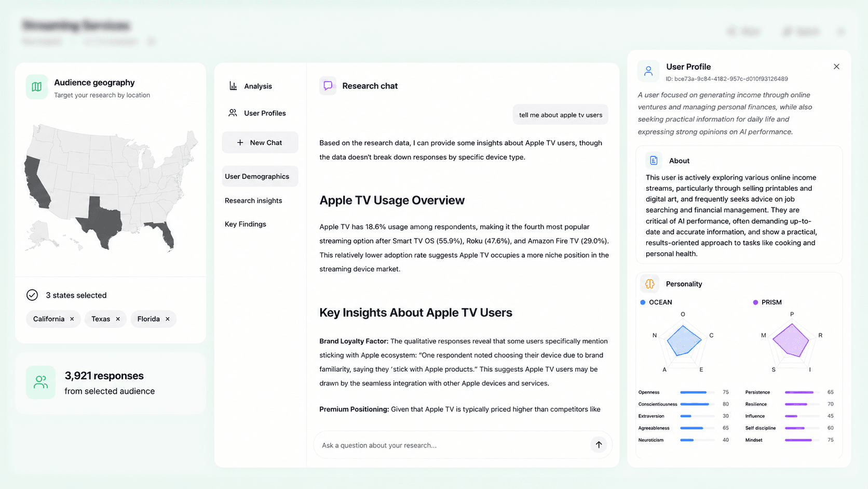Image resolution: width=868 pixels, height=489 pixels.
Task: Click the About document icon
Action: click(654, 161)
